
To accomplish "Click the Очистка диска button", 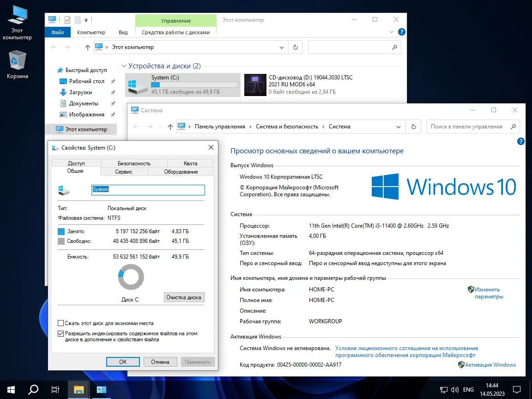I will pos(184,297).
